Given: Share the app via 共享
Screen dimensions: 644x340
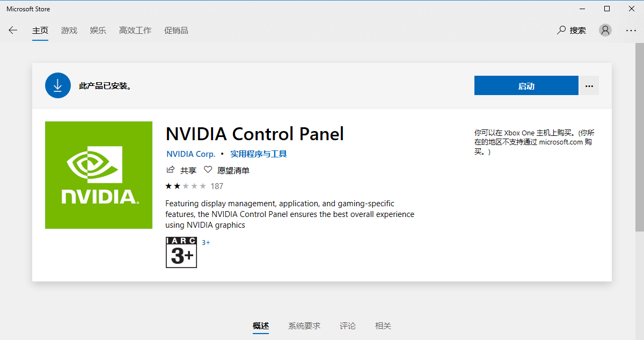Looking at the screenshot, I should coord(181,170).
